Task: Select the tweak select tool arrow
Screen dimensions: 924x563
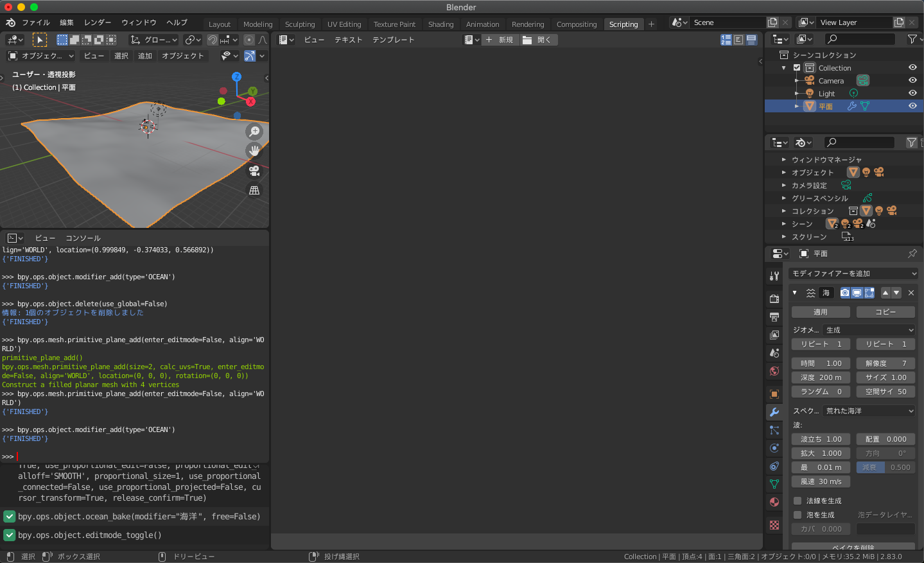Action: pyautogui.click(x=40, y=40)
